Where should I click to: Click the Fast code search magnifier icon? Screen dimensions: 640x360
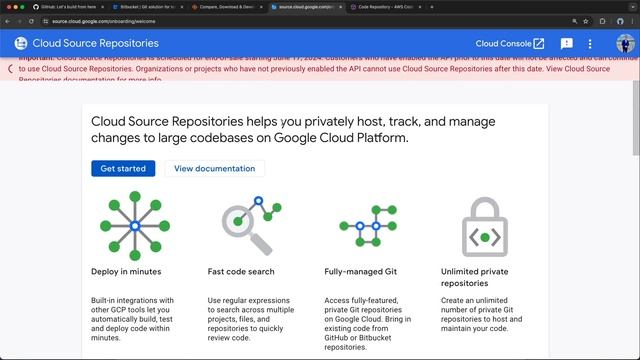[x=251, y=226]
